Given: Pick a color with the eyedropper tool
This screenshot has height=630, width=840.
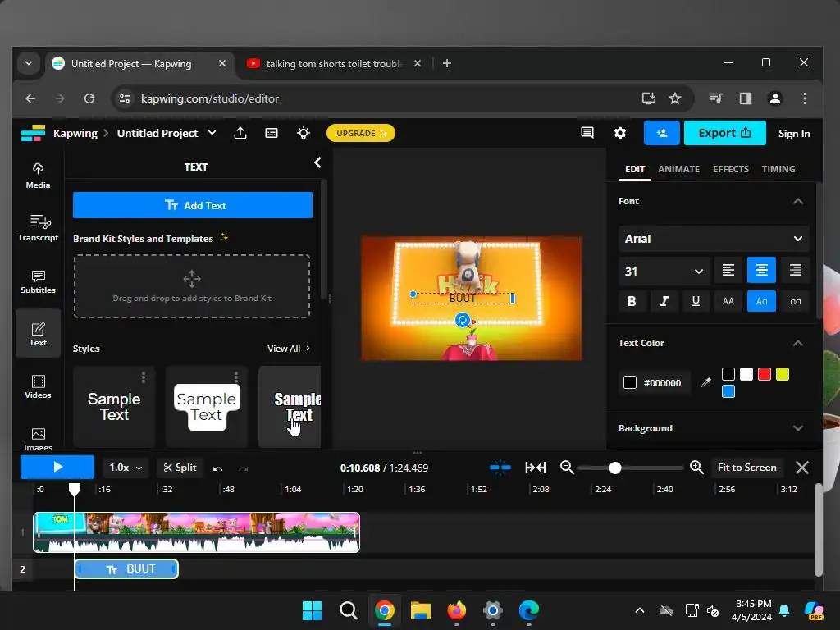Looking at the screenshot, I should (706, 382).
